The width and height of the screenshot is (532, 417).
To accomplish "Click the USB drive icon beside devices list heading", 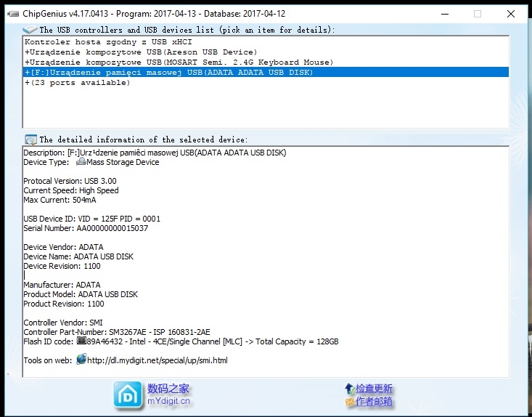I will pyautogui.click(x=30, y=30).
